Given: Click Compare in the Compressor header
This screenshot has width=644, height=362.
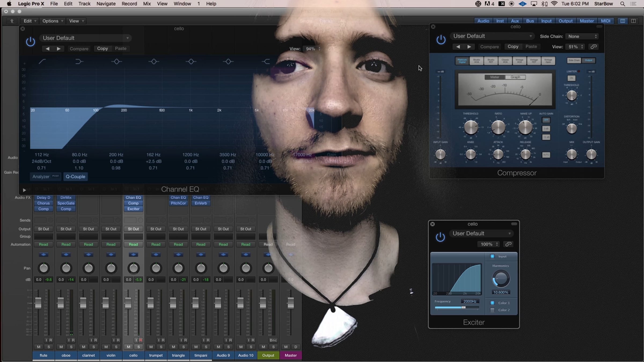Looking at the screenshot, I should click(489, 47).
